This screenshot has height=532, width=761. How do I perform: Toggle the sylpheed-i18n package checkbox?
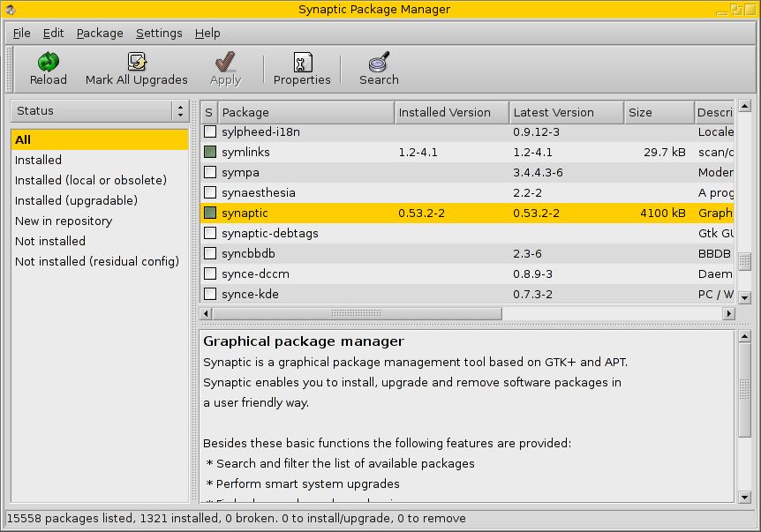click(x=208, y=131)
